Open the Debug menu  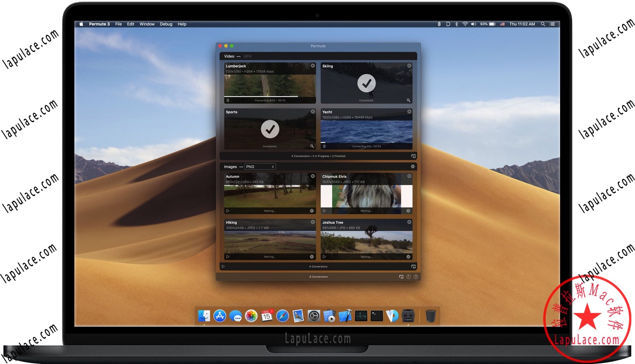click(166, 24)
